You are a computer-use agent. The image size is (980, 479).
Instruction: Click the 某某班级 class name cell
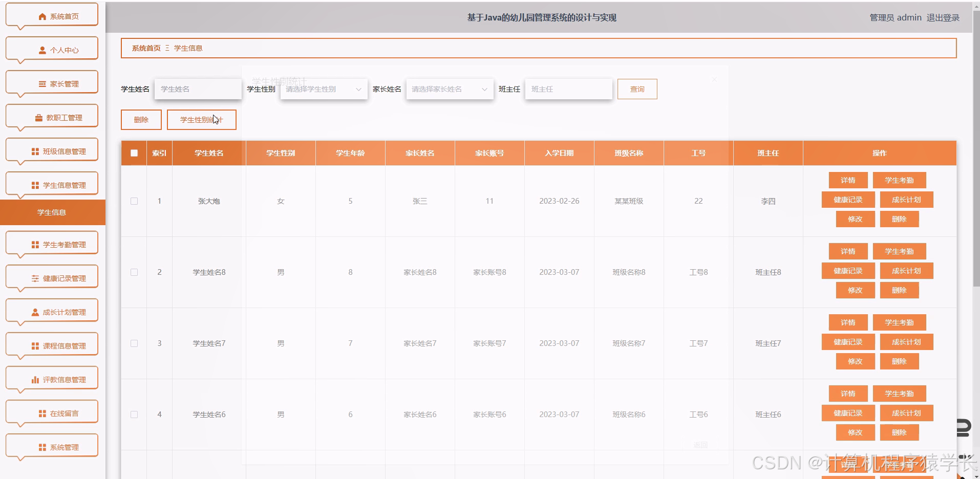tap(629, 201)
